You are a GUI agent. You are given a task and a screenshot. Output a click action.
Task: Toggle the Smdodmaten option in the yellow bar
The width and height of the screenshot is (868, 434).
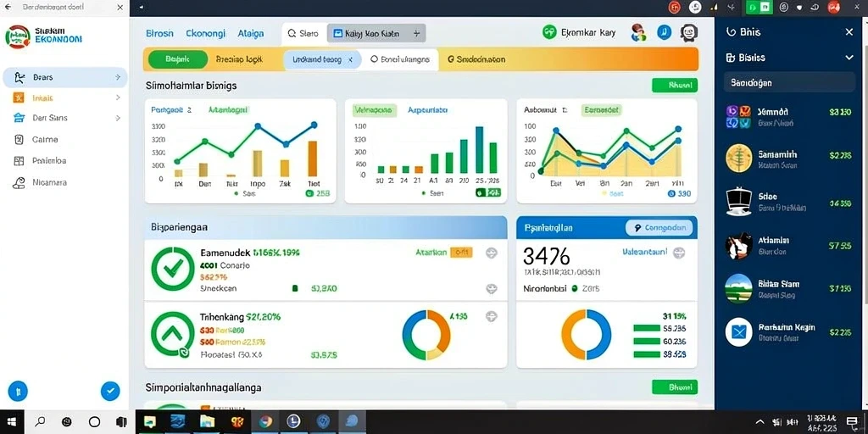476,59
